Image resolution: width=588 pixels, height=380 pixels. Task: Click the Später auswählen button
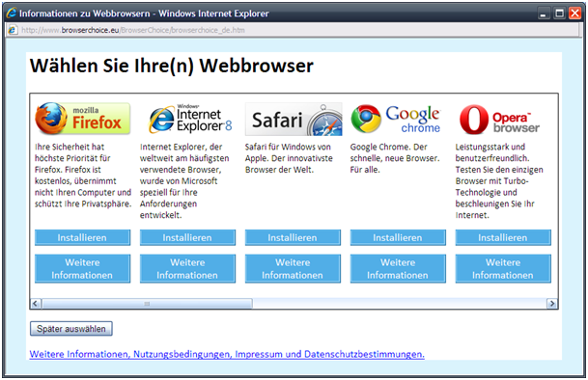[x=71, y=329]
